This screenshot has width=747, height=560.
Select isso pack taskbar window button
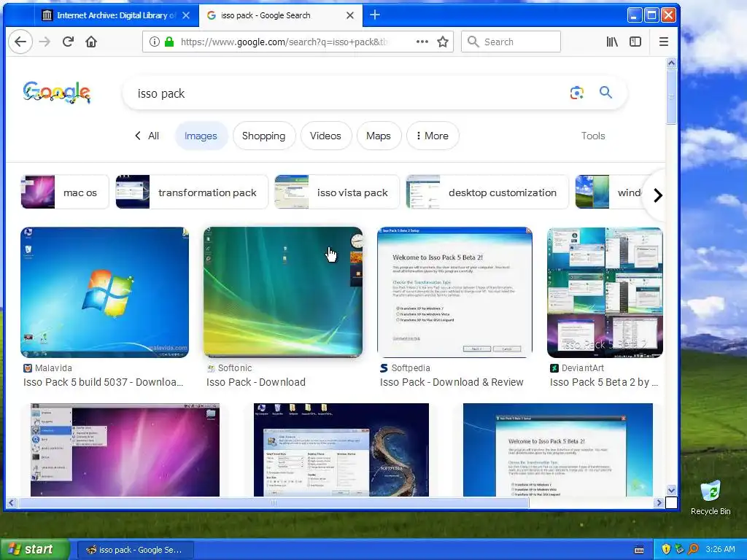[x=135, y=550]
